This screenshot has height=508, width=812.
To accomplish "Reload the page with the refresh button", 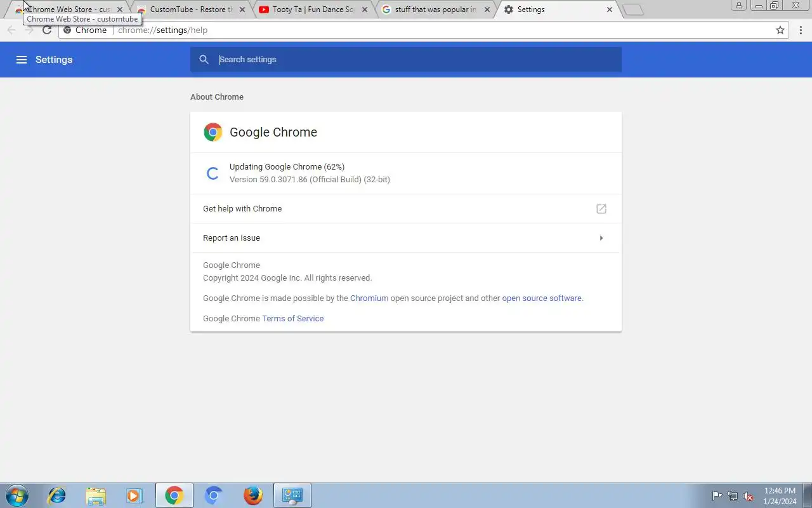I will (x=47, y=30).
